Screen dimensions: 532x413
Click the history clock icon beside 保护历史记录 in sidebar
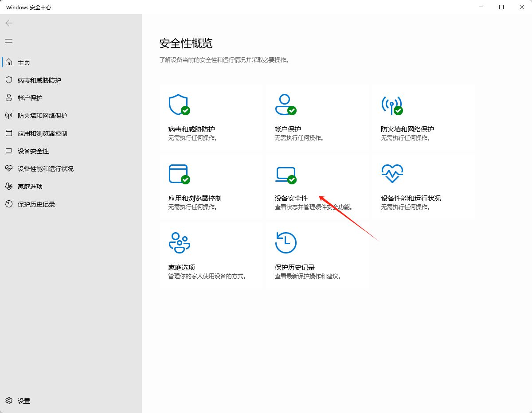click(x=9, y=204)
